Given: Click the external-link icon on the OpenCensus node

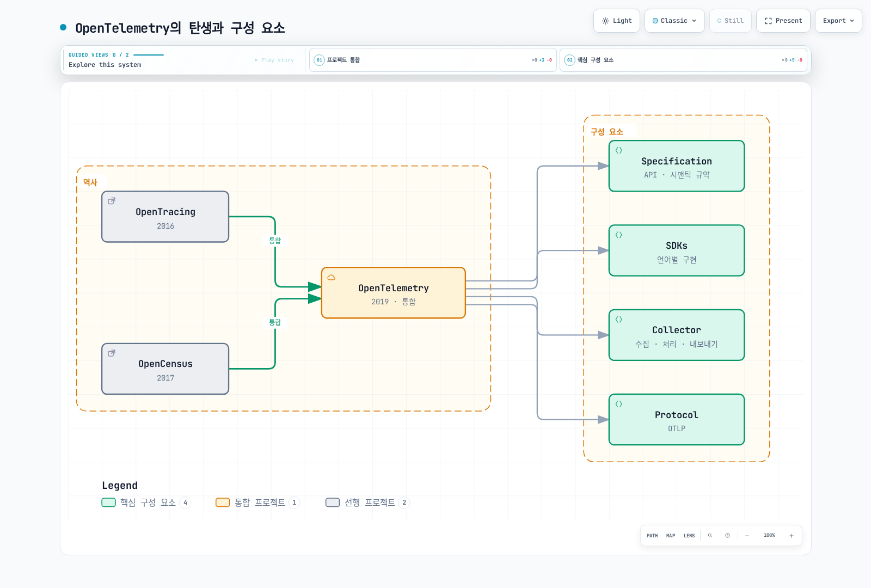Looking at the screenshot, I should coord(112,353).
